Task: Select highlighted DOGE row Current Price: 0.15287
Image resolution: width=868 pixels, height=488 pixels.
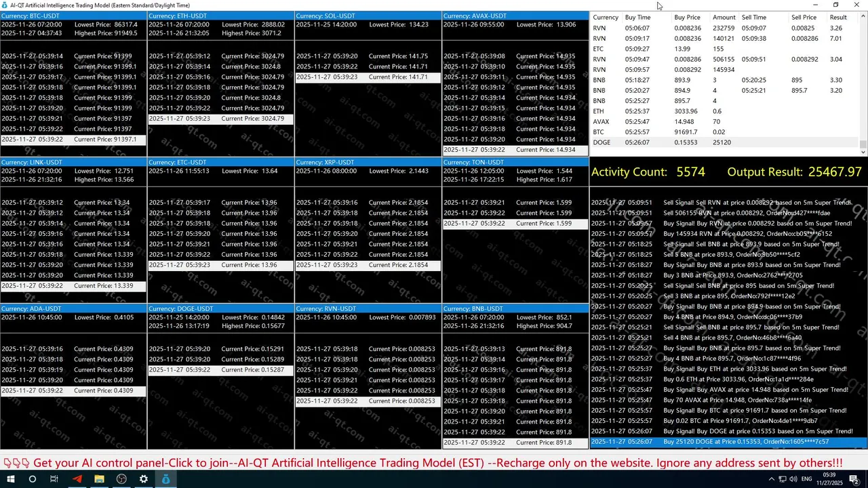Action: [x=221, y=370]
